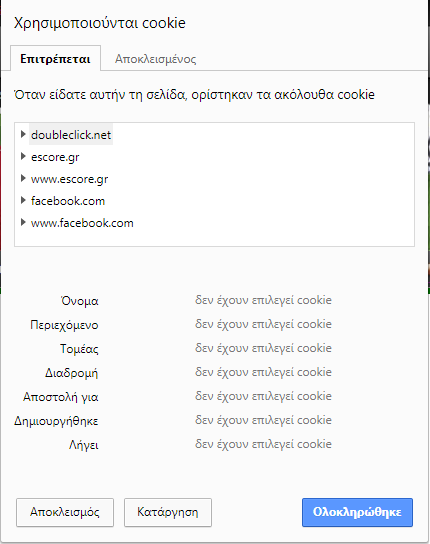
Task: Expand the escore.gr disclosure triangle
Action: click(x=23, y=156)
